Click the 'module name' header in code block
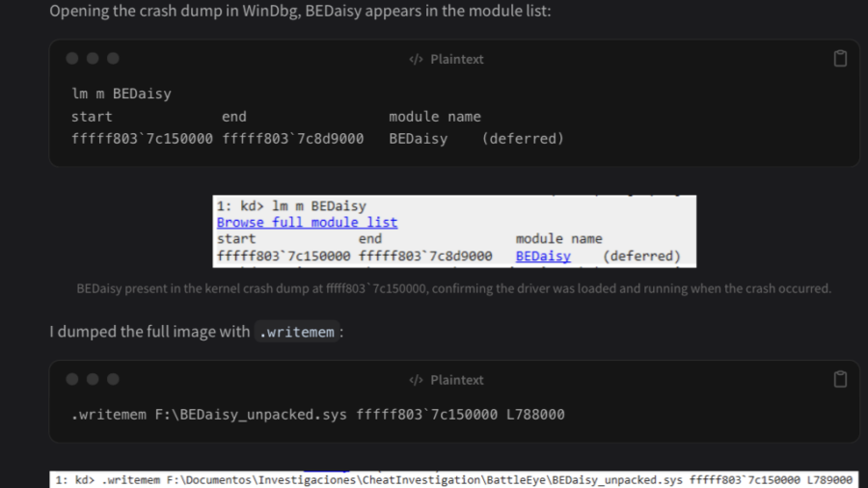 [x=435, y=117]
